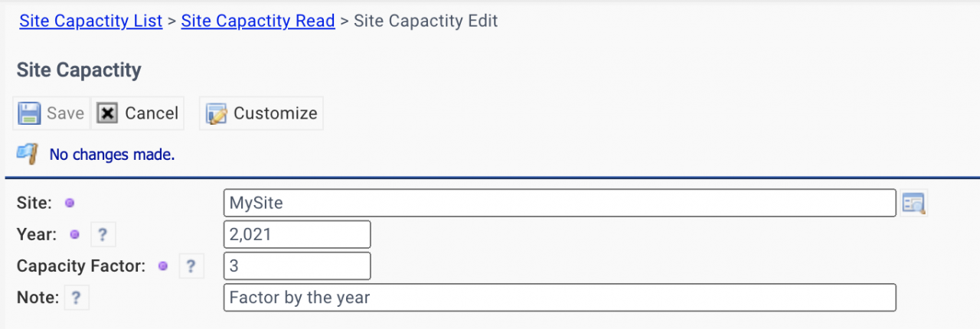Save the Site Capacity record

click(x=51, y=113)
